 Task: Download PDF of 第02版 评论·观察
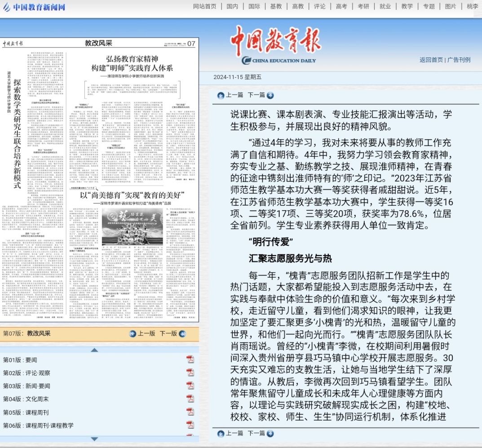(x=190, y=373)
